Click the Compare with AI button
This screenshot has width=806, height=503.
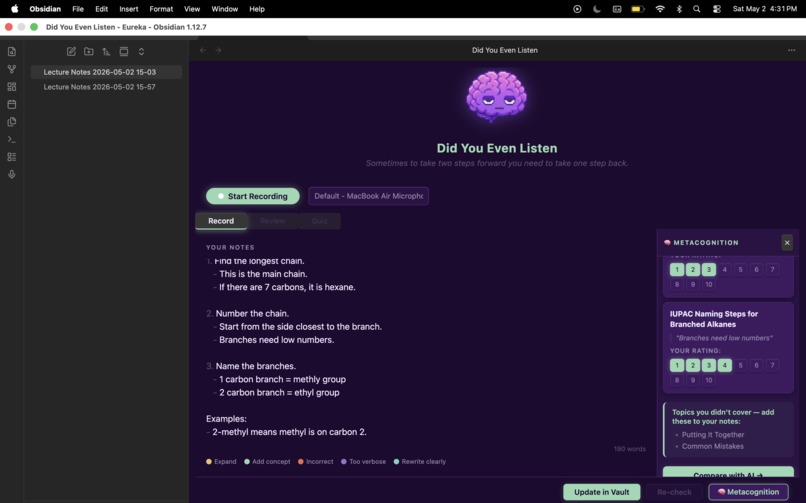[x=728, y=473]
